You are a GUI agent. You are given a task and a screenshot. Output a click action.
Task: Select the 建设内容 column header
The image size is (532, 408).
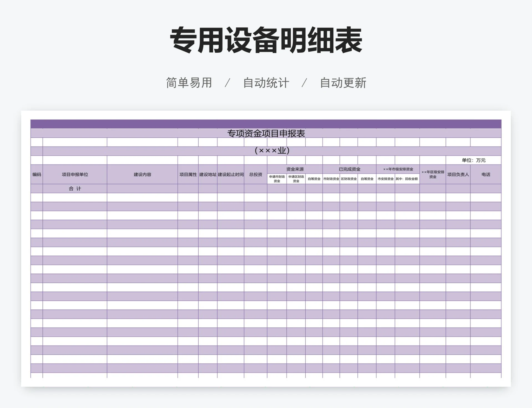point(143,175)
